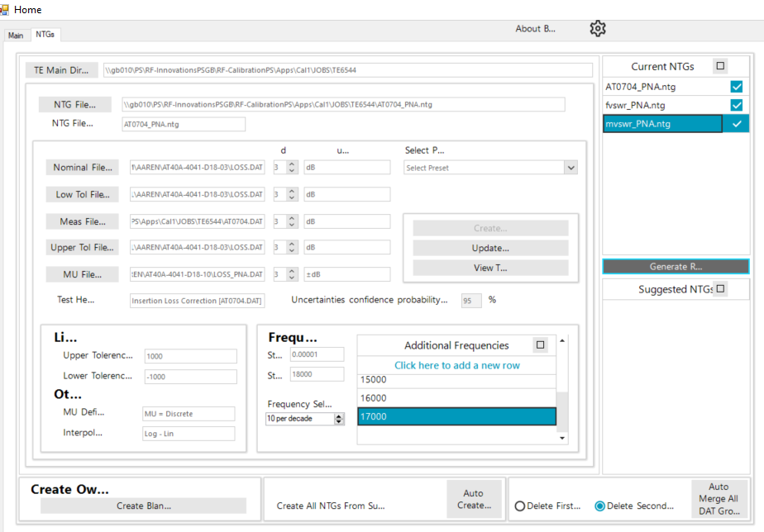
Task: Open the 10 per decade frequency selector
Action: (304, 419)
